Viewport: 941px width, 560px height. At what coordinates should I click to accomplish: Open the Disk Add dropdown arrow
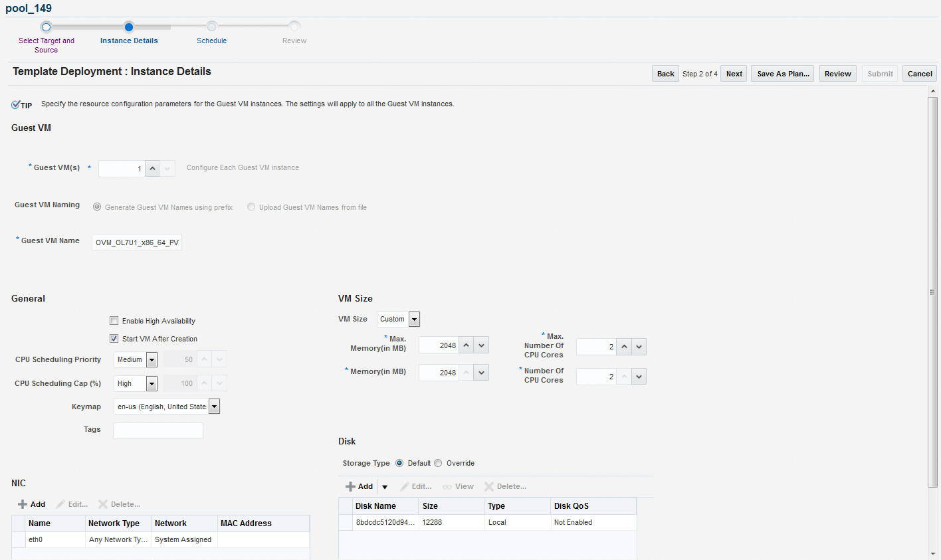(385, 487)
